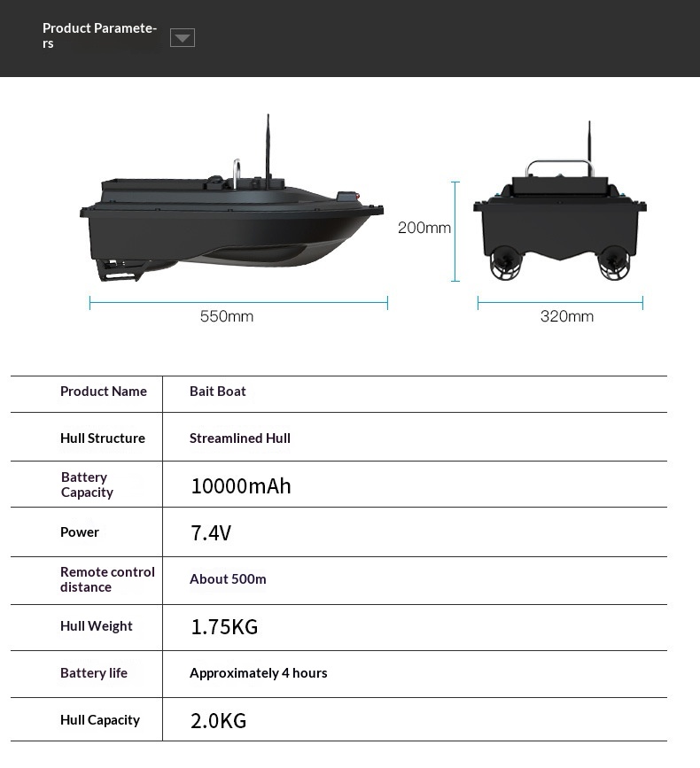Expand the Product Parameters dropdown arrow
This screenshot has height=768, width=700.
pos(183,38)
